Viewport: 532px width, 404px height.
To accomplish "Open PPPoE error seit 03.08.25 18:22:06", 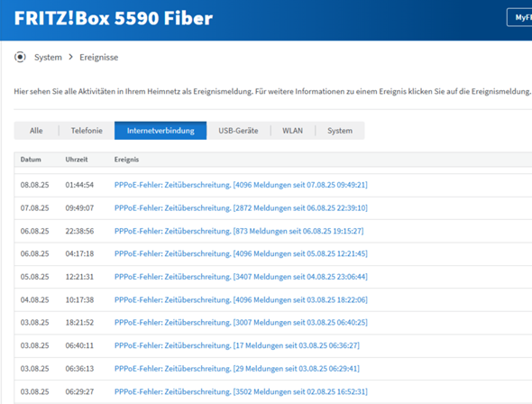I will [241, 300].
